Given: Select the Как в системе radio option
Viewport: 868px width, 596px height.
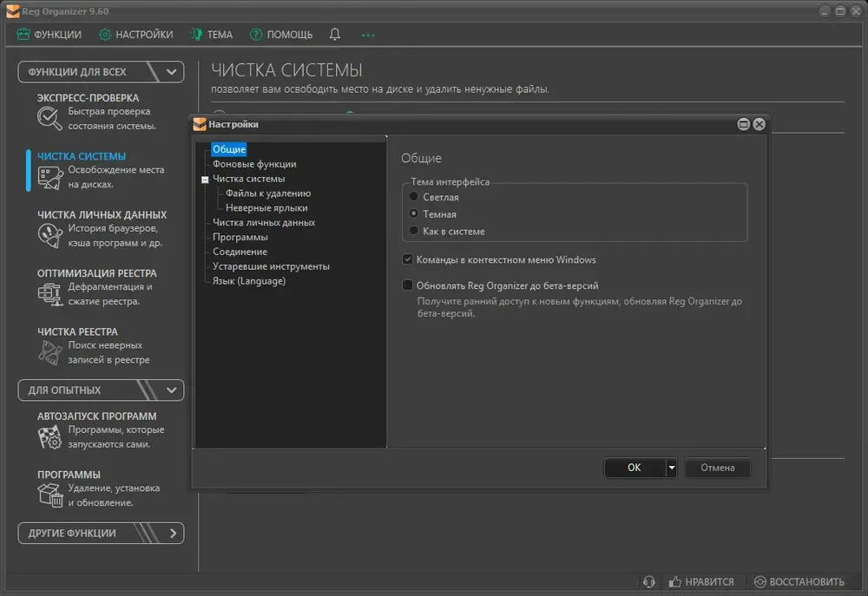Looking at the screenshot, I should coord(413,231).
